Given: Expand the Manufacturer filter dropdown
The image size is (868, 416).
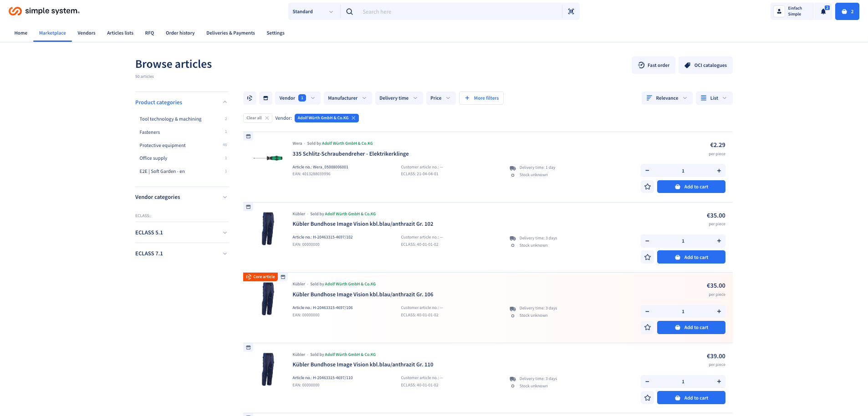Looking at the screenshot, I should pos(347,98).
